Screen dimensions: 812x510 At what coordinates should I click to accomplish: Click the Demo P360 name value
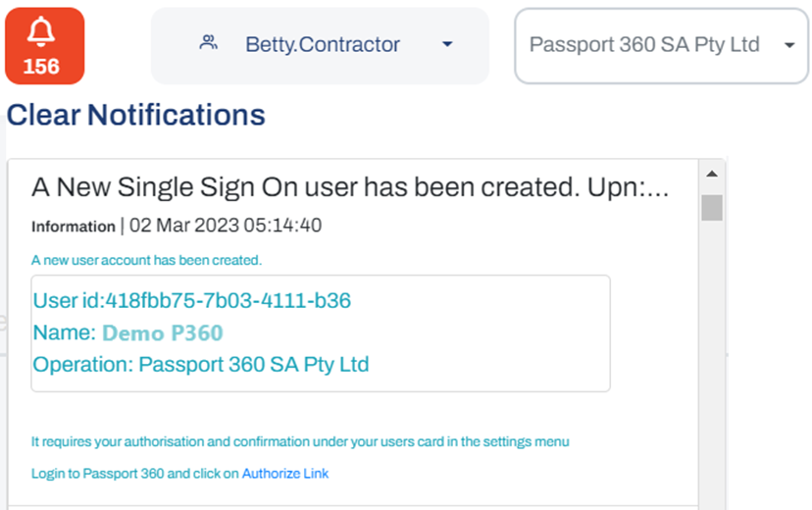(x=163, y=332)
